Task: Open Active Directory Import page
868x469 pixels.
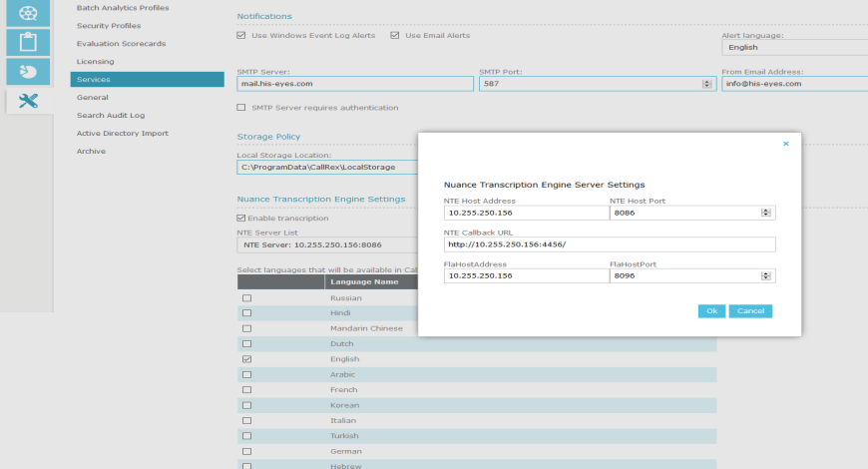Action: [x=122, y=134]
